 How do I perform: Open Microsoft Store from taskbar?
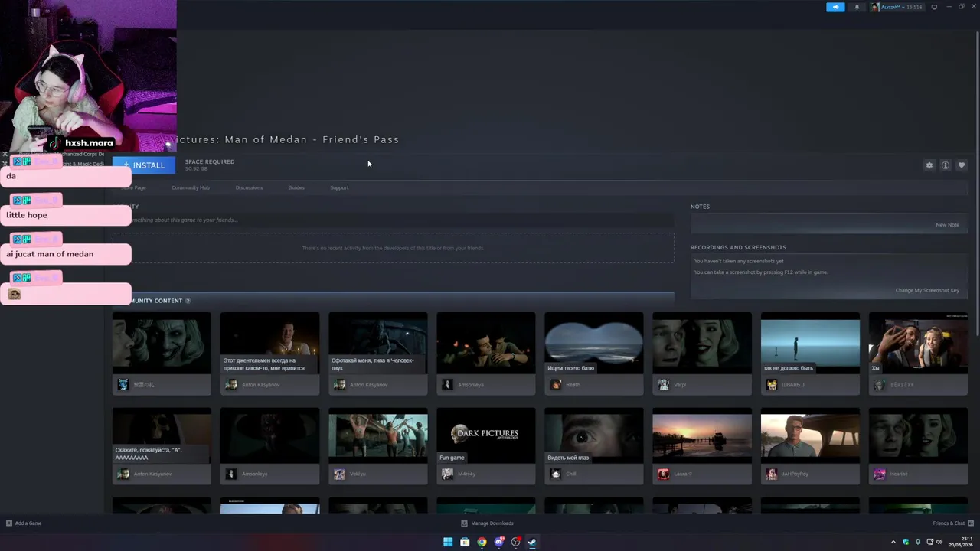465,543
